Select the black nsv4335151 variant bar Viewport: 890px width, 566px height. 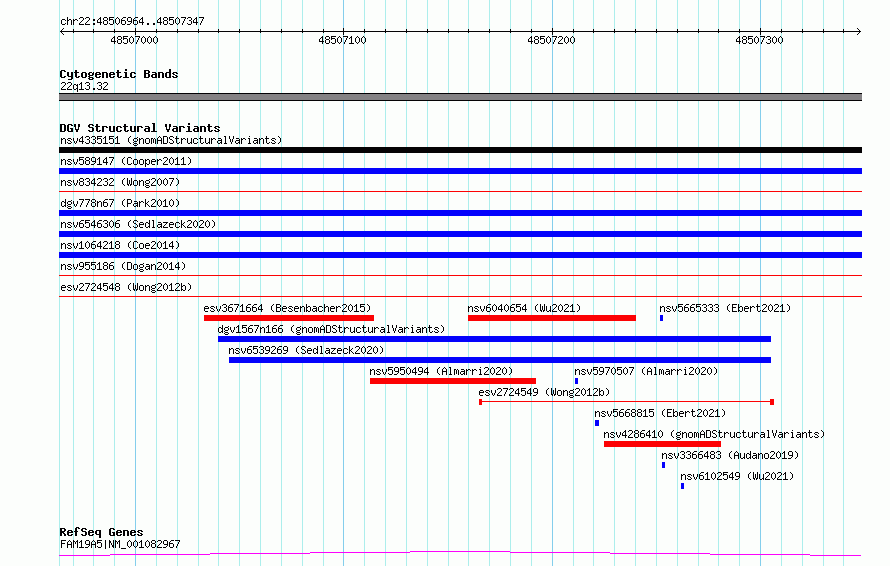[460, 150]
